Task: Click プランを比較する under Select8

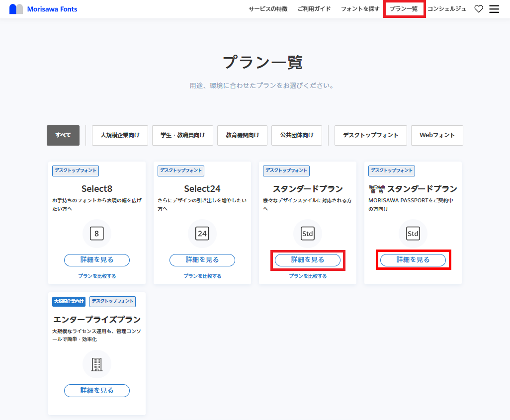Action: [97, 276]
